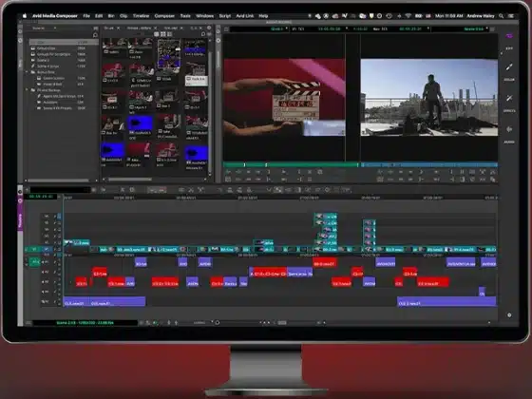The image size is (532, 399).
Task: Switch the bin to script view
Action: (169, 34)
